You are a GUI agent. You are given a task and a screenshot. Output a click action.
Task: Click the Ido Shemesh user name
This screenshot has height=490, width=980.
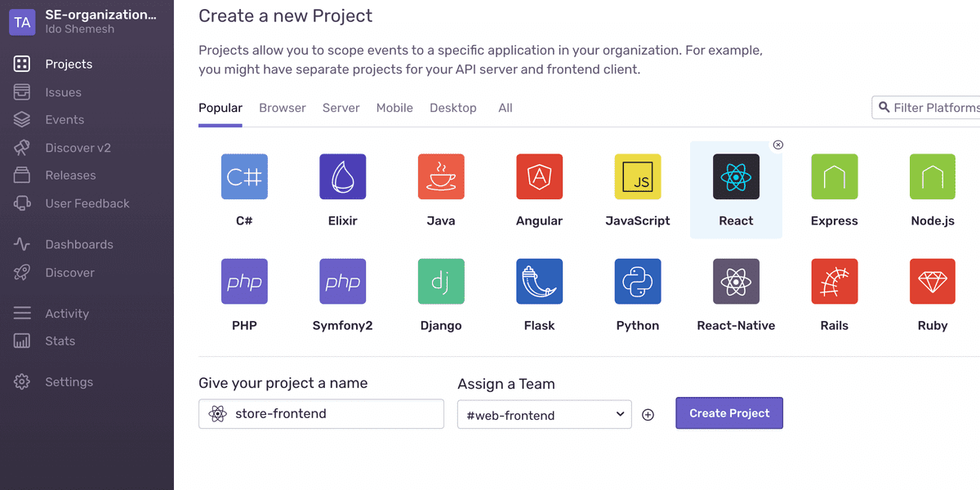pyautogui.click(x=80, y=29)
